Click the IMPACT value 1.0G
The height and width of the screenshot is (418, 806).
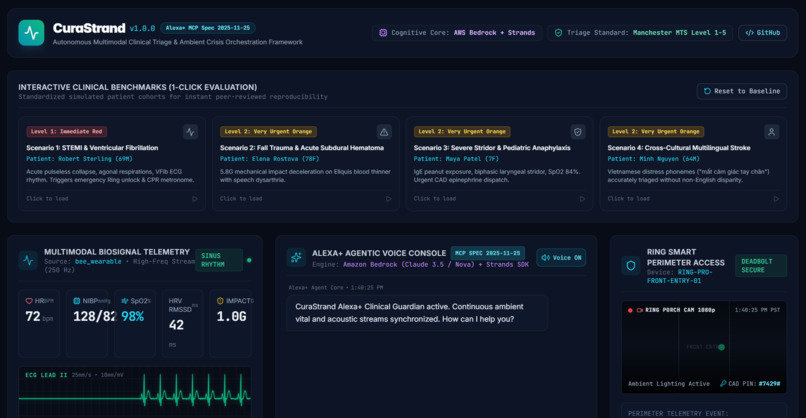(231, 317)
